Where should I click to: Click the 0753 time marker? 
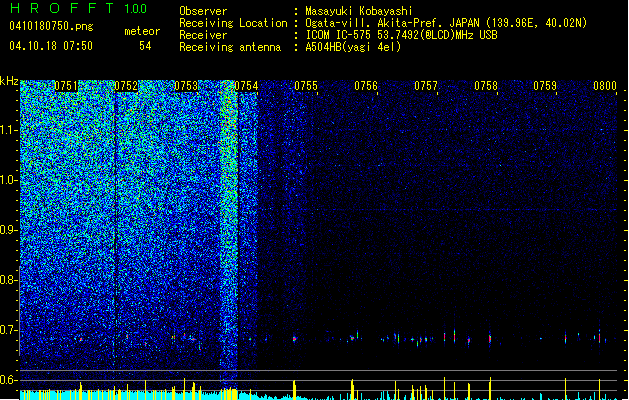click(186, 86)
